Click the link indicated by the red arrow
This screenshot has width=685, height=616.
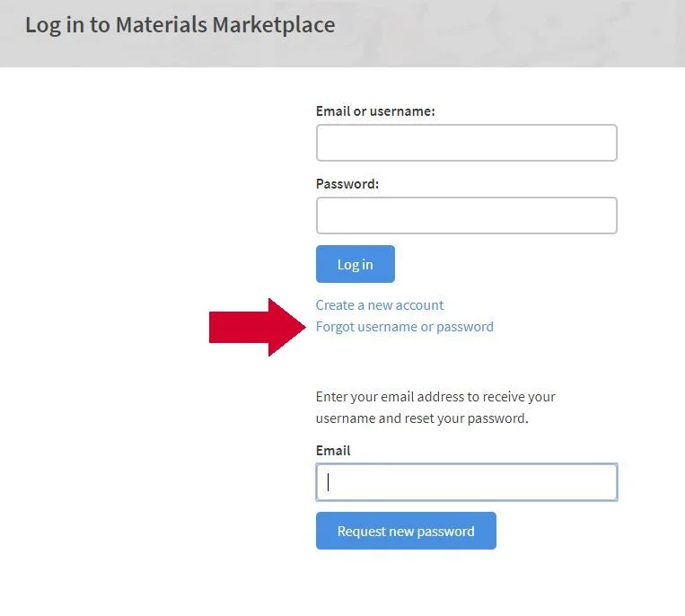click(405, 327)
